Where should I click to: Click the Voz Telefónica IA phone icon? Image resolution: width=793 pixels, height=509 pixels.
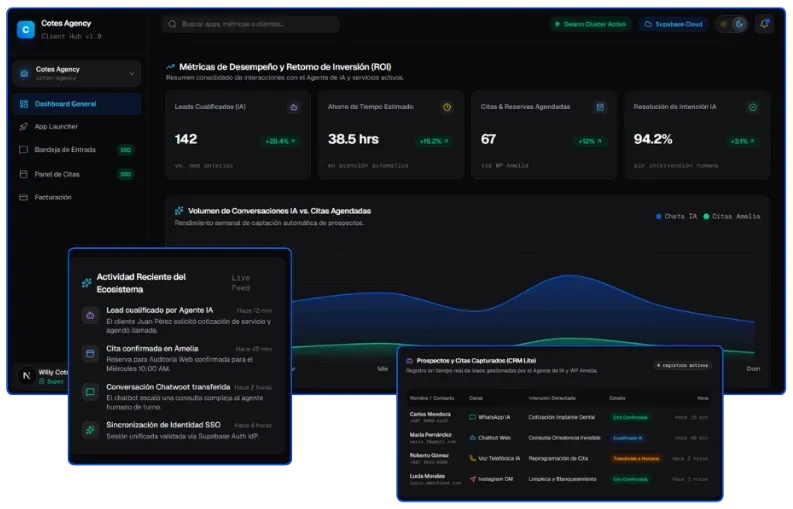(472, 458)
